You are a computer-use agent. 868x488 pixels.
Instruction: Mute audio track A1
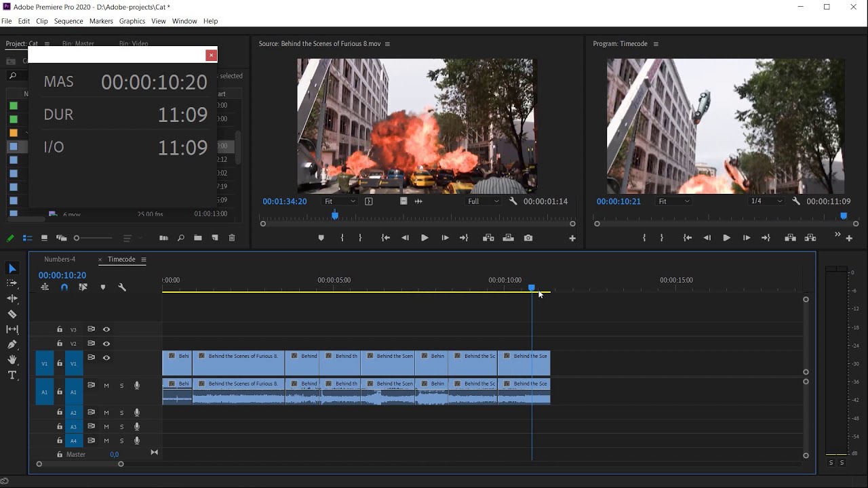[106, 386]
